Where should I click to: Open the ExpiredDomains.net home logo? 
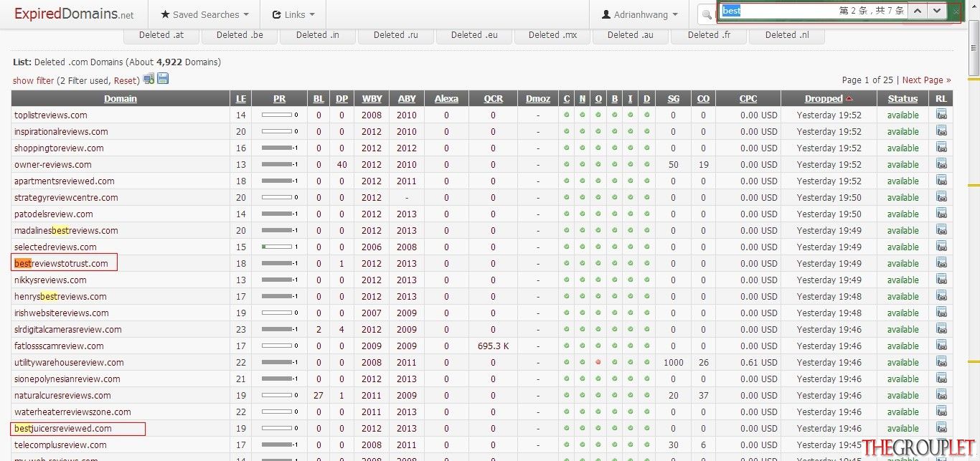pos(74,14)
